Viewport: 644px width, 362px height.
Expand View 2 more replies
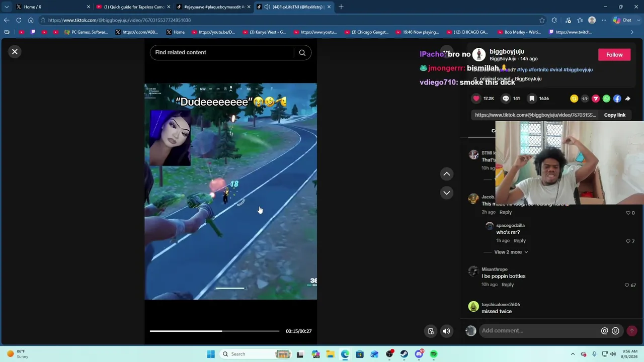(511, 252)
